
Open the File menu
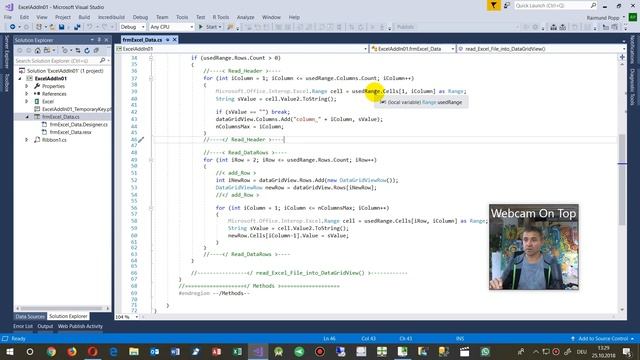(8, 17)
